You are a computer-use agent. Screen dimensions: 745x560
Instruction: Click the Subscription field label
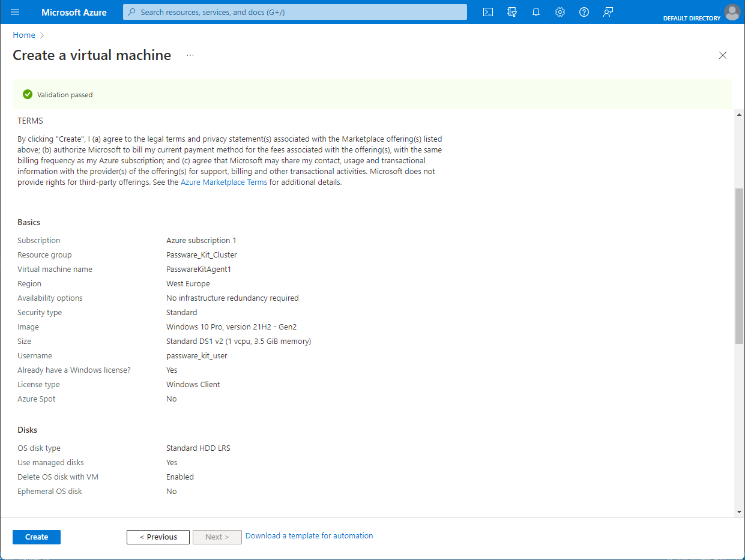39,241
